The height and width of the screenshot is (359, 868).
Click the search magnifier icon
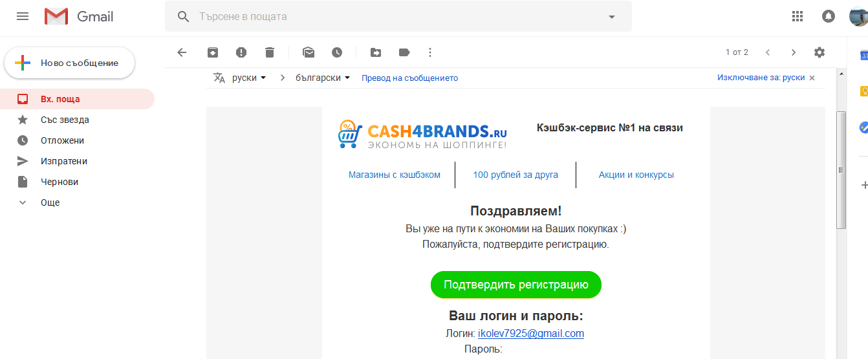184,16
